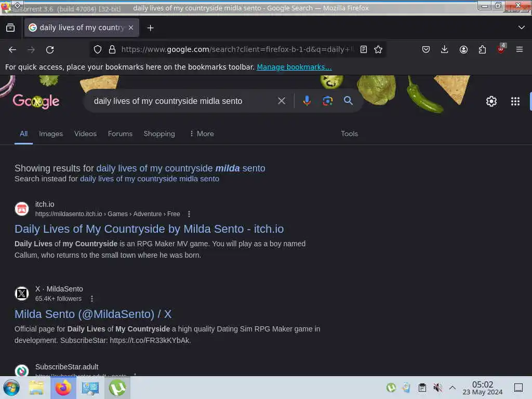The width and height of the screenshot is (532, 399).
Task: Open the Firefox account icon
Action: point(463,49)
